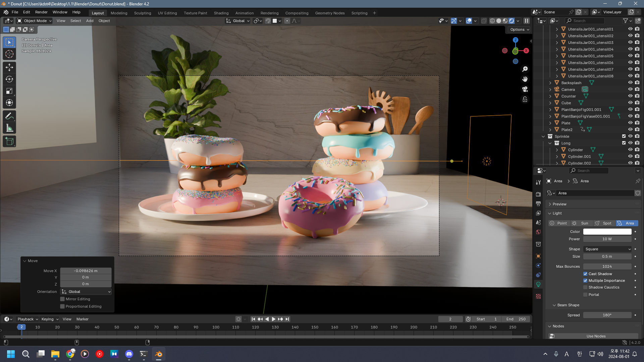Click the Use Nodes button
This screenshot has width=644, height=362.
coord(596,336)
